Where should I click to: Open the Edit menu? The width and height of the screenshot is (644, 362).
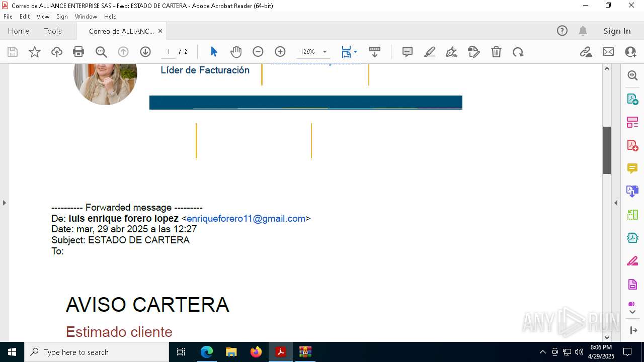point(25,16)
